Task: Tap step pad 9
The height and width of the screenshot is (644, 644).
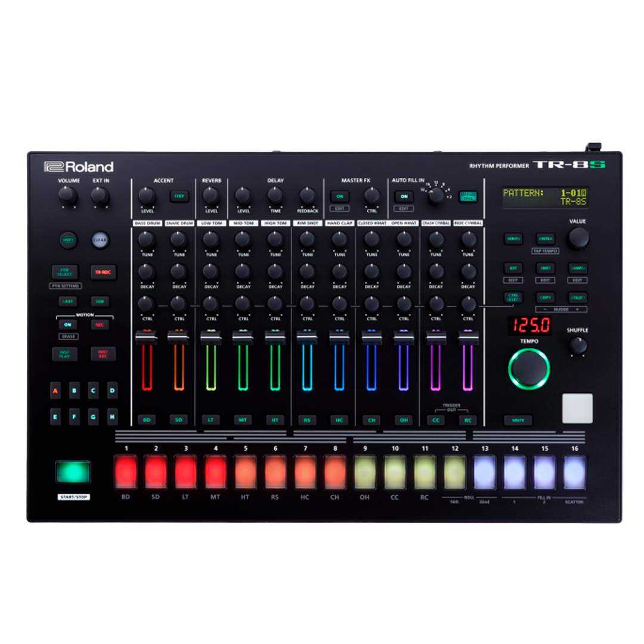Action: 365,472
